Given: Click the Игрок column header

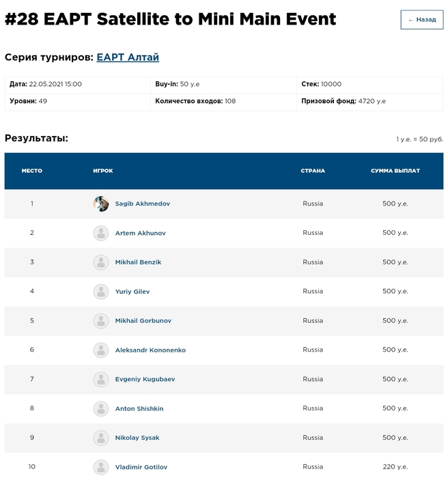Looking at the screenshot, I should click(x=103, y=171).
